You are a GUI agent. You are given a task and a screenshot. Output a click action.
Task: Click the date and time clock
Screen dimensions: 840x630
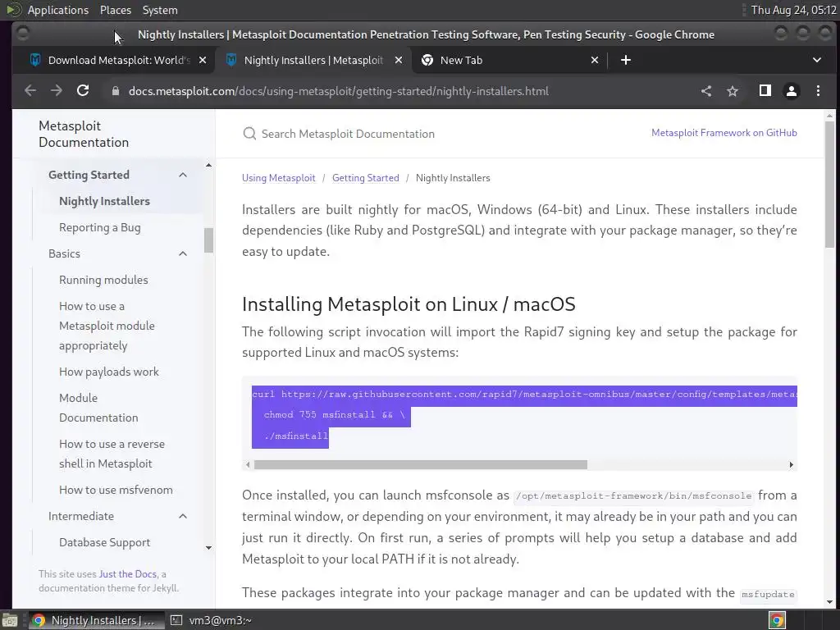click(x=793, y=10)
